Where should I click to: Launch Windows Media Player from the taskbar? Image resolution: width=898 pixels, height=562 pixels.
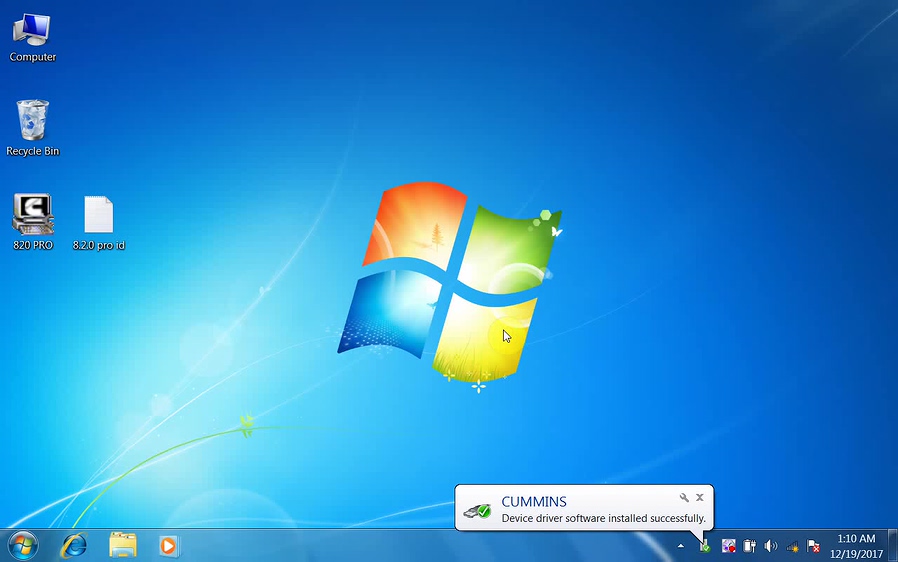[168, 545]
